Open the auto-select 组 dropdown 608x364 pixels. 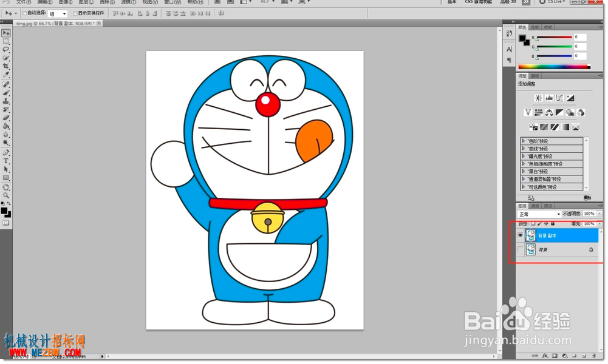[58, 14]
